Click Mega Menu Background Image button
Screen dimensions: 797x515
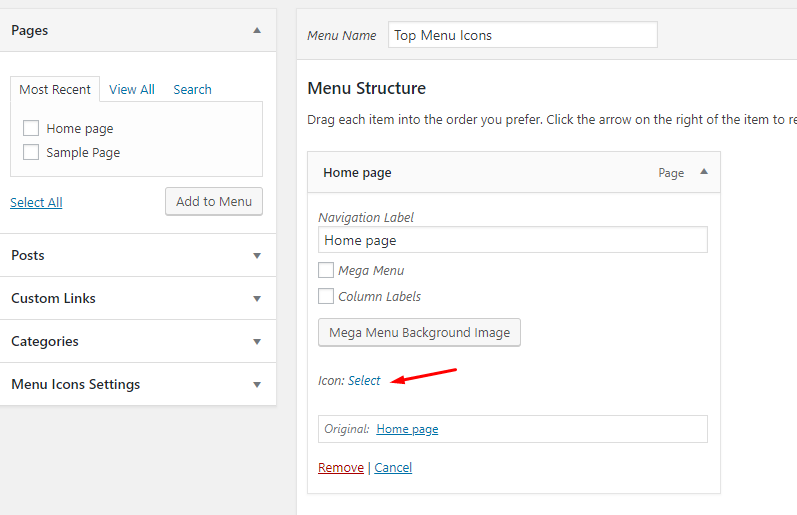pos(419,332)
